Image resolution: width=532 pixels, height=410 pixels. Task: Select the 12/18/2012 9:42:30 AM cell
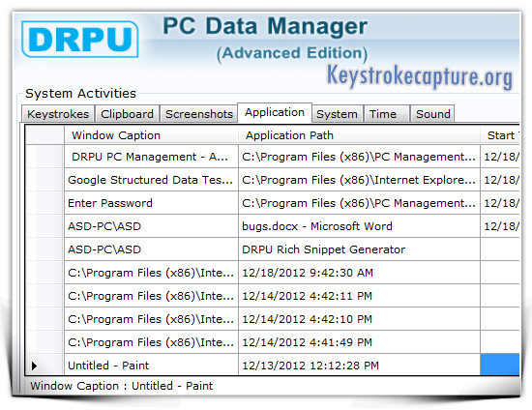359,273
